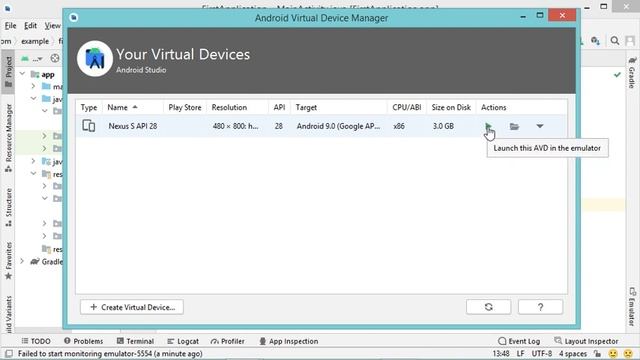This screenshot has width=640, height=360.
Task: Open the Logcat tool window
Action: [183, 341]
